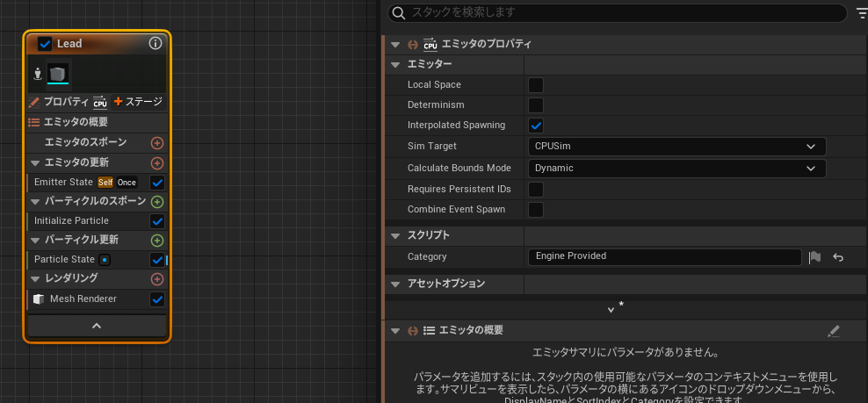The image size is (868, 403).
Task: Click the Local Space label
Action: [434, 84]
